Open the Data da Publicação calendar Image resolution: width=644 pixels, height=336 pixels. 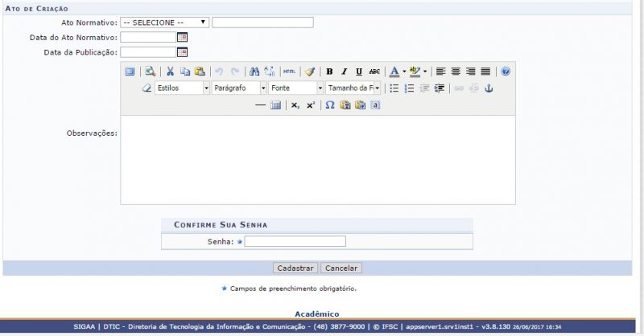pyautogui.click(x=182, y=52)
